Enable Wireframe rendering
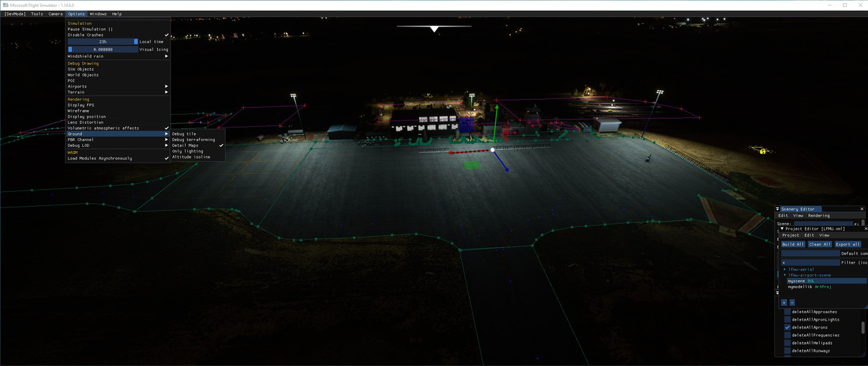The width and height of the screenshot is (868, 366). point(118,110)
